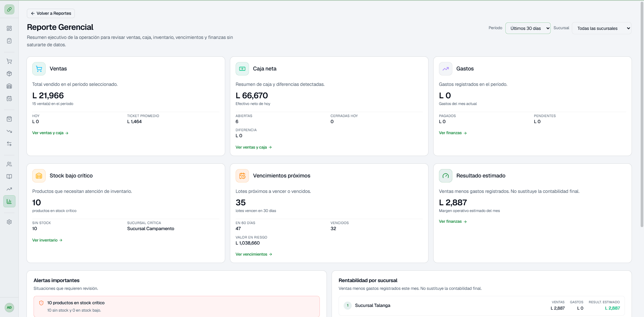Open the Período dropdown

(528, 28)
